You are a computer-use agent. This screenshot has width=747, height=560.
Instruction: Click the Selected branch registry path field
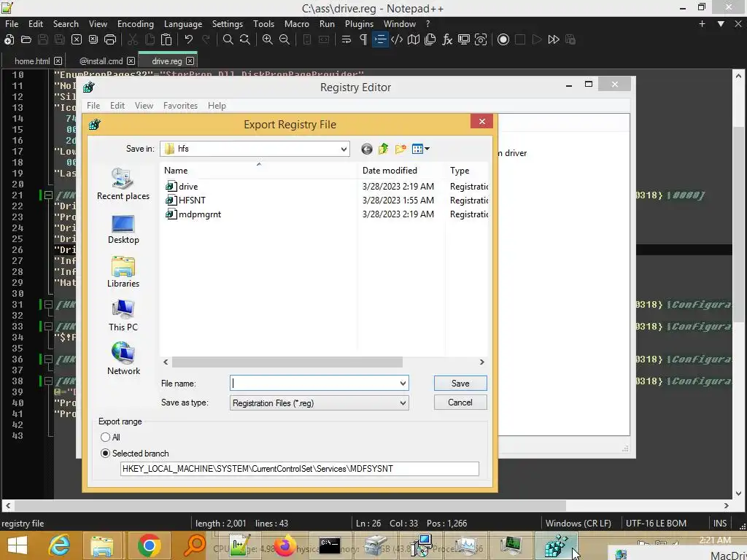pyautogui.click(x=299, y=469)
